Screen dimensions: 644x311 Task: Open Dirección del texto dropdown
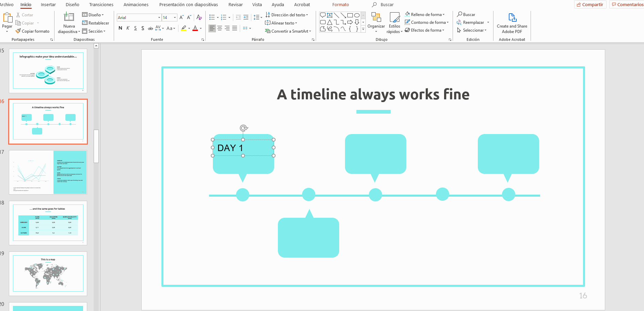pyautogui.click(x=287, y=15)
